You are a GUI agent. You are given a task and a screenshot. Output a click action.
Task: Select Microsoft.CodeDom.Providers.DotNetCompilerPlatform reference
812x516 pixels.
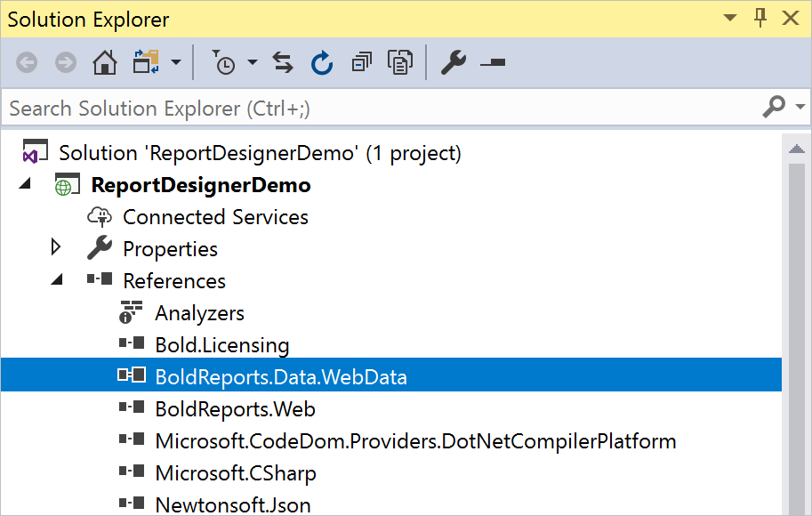[416, 441]
